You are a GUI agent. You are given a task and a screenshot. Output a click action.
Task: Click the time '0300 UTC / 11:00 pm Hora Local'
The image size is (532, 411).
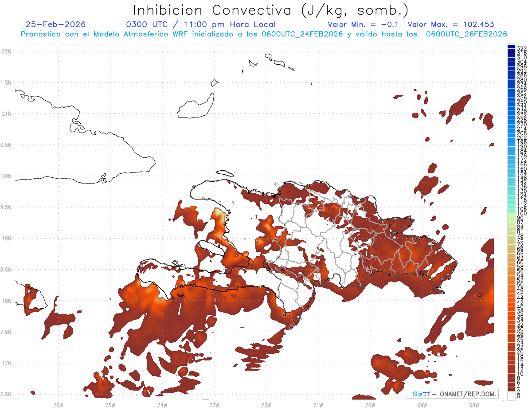(201, 25)
